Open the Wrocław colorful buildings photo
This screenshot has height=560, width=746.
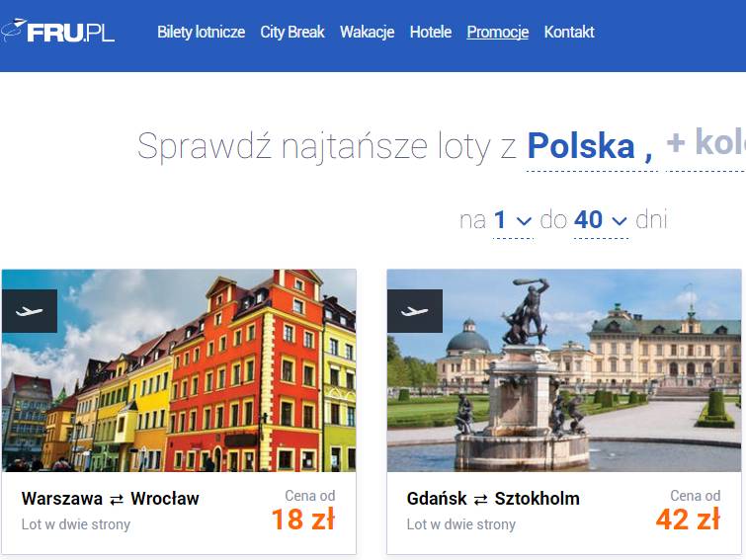pyautogui.click(x=179, y=370)
